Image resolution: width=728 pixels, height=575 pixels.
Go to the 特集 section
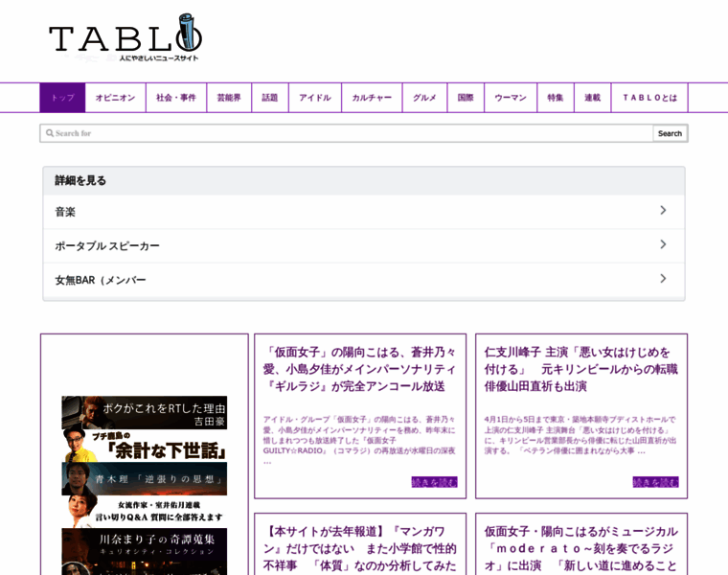pos(556,98)
